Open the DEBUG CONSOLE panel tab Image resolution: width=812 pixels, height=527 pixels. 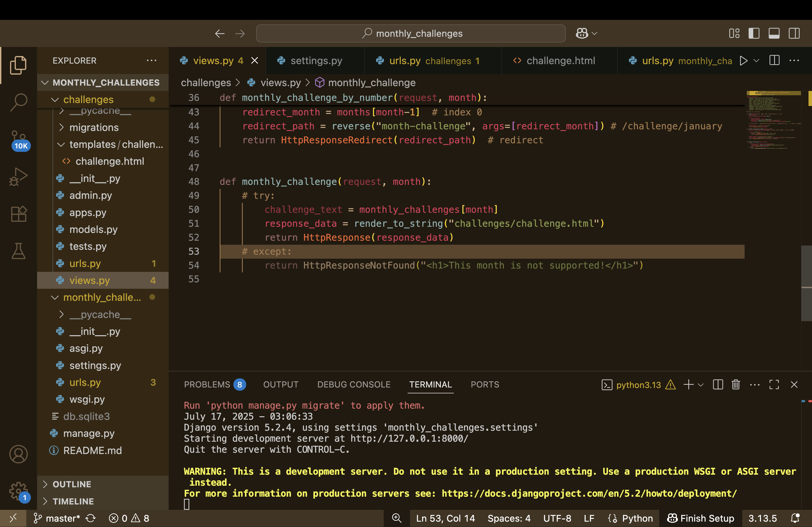coord(354,385)
